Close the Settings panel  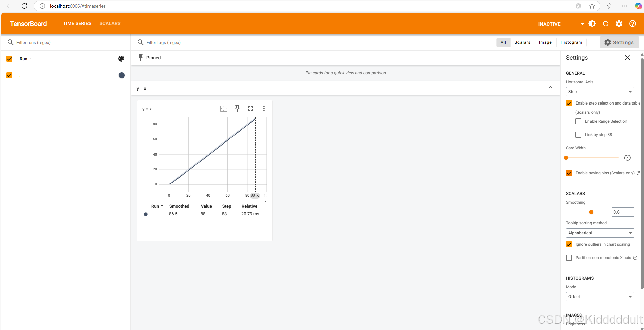click(x=627, y=58)
